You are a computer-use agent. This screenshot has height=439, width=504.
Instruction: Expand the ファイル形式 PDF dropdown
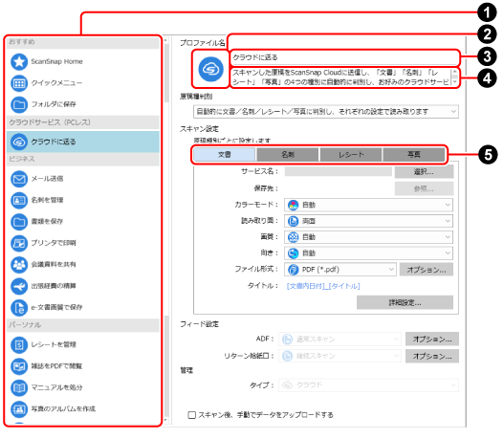coord(340,270)
